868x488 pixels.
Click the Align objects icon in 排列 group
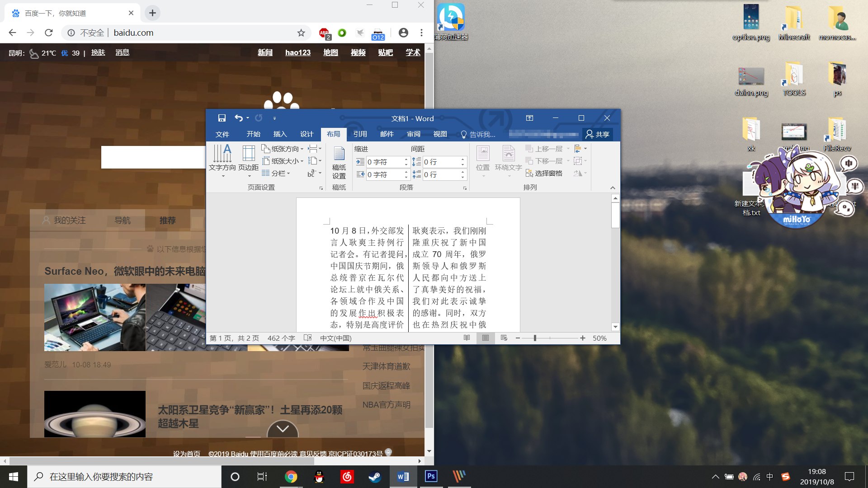click(578, 149)
